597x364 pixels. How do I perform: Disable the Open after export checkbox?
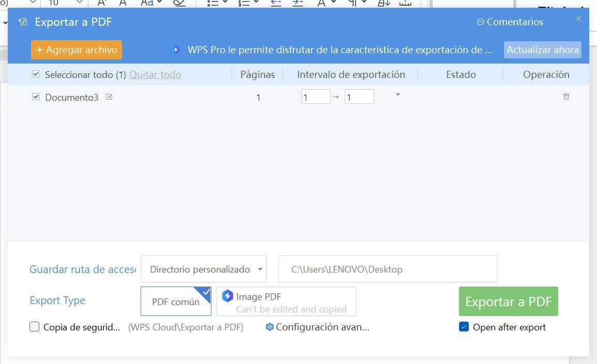[x=464, y=327]
